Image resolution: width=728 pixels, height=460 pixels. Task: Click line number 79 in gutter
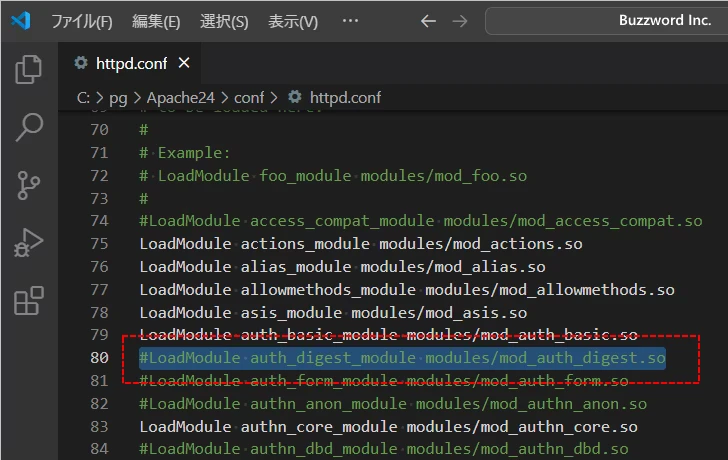99,335
